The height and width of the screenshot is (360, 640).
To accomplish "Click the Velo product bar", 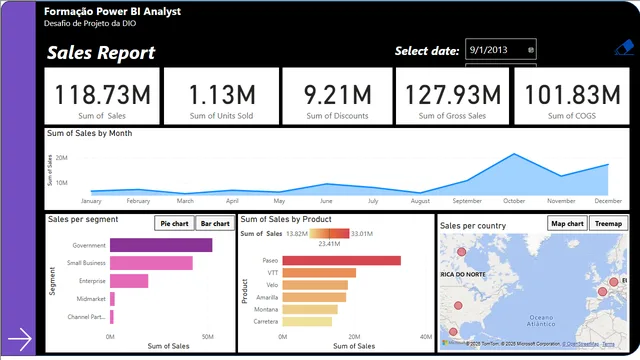I will pyautogui.click(x=315, y=285).
